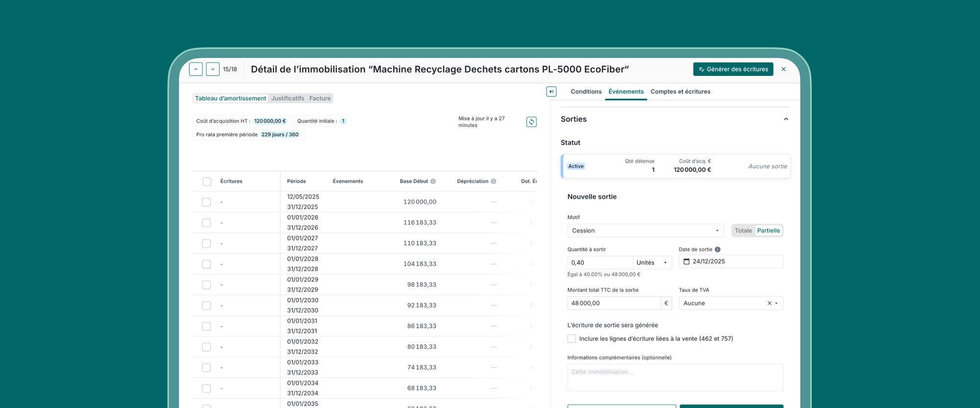Clear the Taux de TVA selection
Image resolution: width=980 pixels, height=408 pixels.
tap(769, 303)
